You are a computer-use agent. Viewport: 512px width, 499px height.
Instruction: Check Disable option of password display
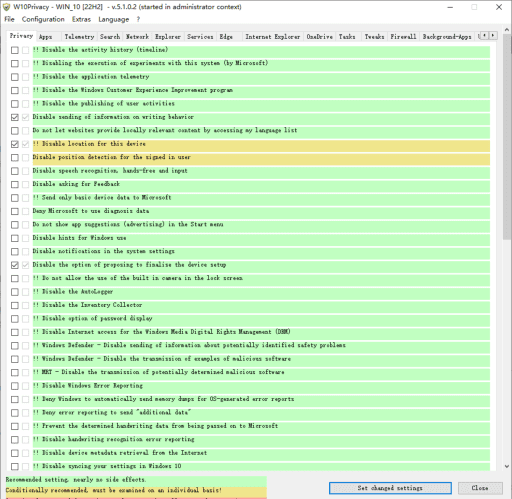click(14, 319)
